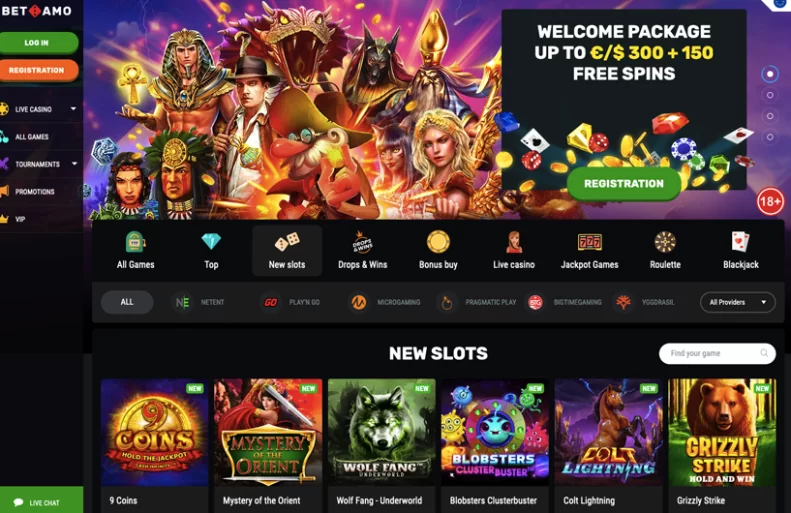The width and height of the screenshot is (791, 513).
Task: Open Bonus buy gold coin icon
Action: point(438,242)
